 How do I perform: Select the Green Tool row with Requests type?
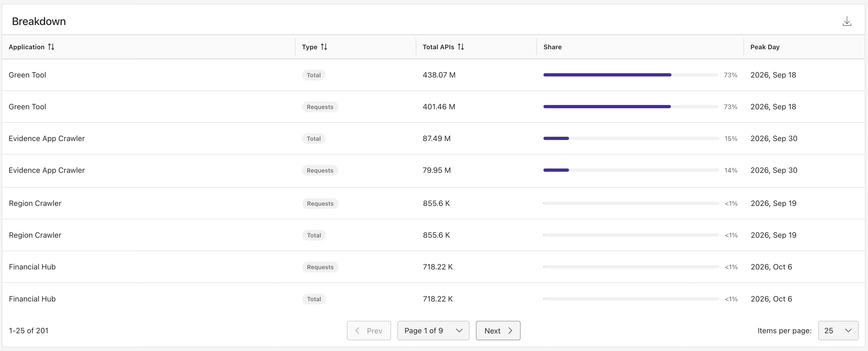[x=433, y=107]
